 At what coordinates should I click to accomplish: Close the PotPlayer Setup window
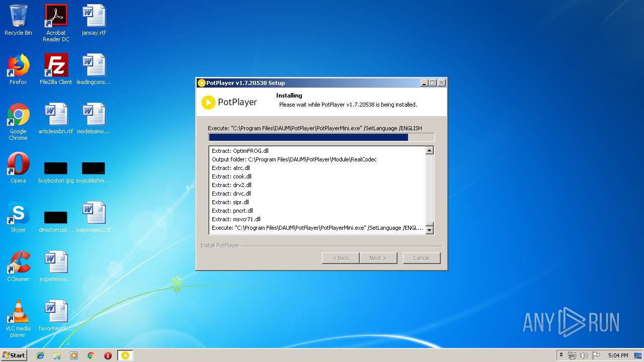[441, 83]
